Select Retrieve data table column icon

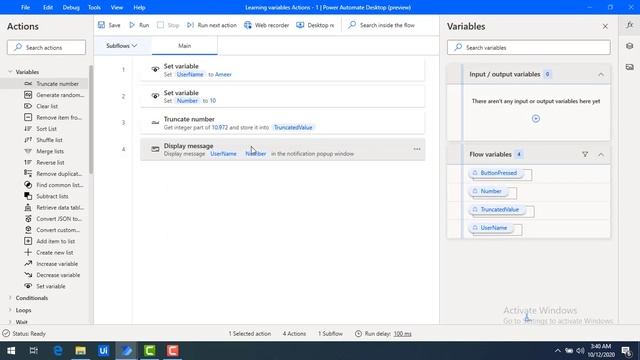point(28,207)
